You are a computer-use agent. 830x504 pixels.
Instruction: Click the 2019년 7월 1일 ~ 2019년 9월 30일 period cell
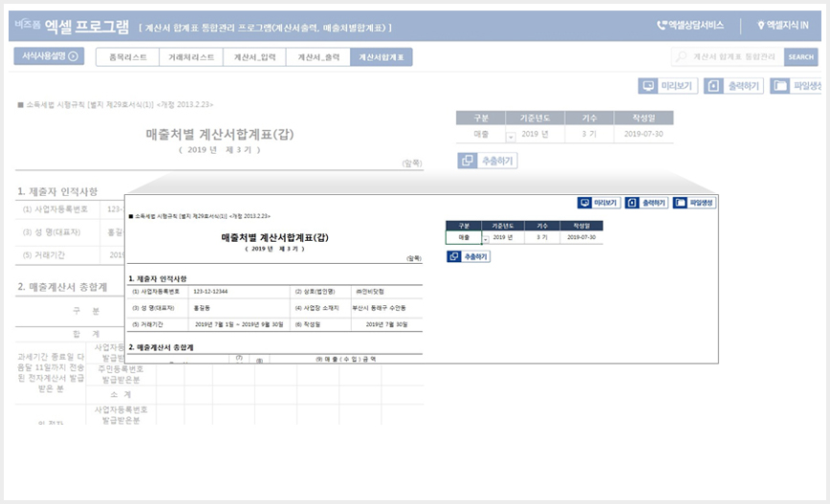(x=239, y=324)
